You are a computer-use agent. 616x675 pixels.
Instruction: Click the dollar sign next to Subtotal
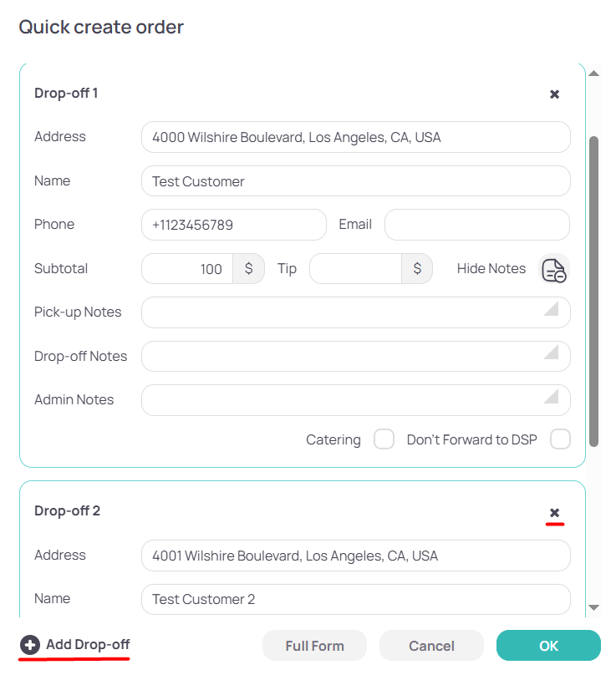point(248,269)
